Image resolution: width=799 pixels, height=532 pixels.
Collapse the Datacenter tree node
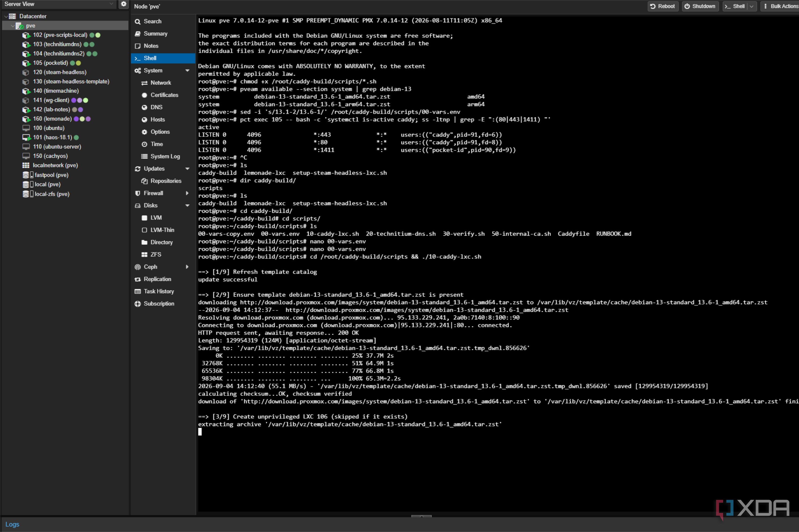pyautogui.click(x=6, y=16)
